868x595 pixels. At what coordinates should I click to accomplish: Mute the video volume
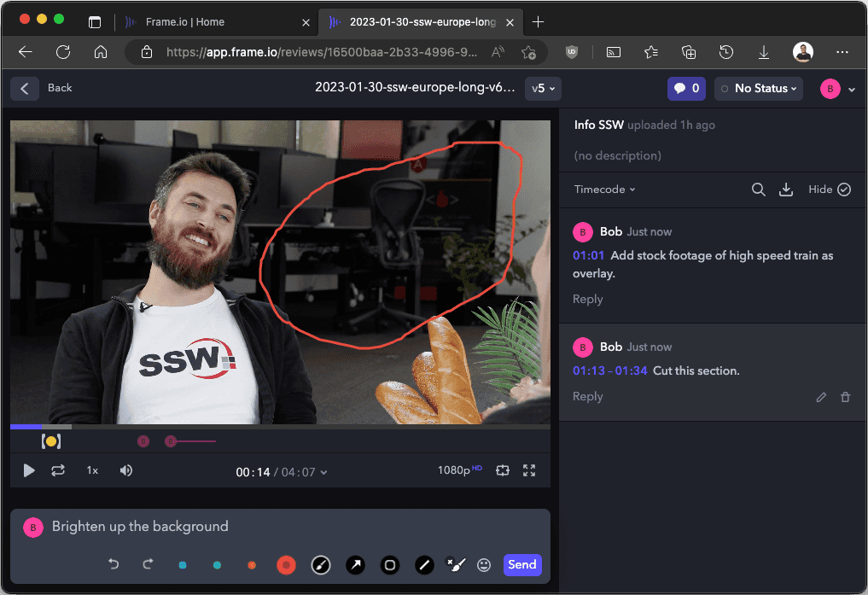pyautogui.click(x=126, y=470)
